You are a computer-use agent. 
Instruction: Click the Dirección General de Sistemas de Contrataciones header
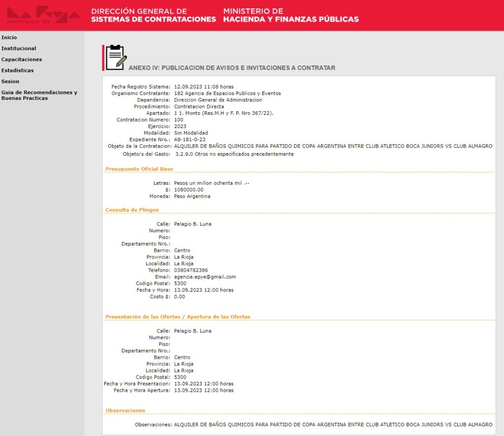tap(154, 15)
